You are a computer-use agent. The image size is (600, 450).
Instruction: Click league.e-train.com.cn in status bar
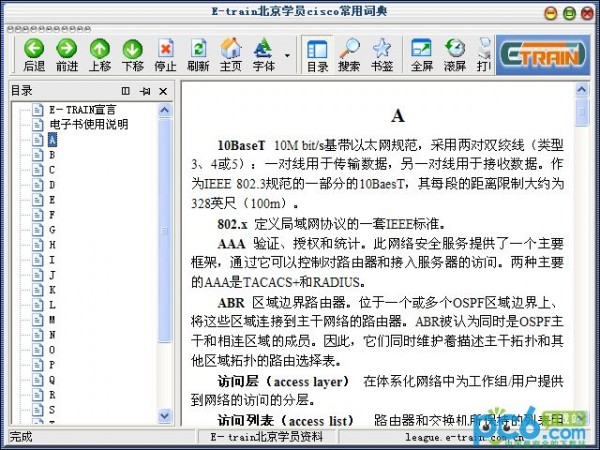464,437
